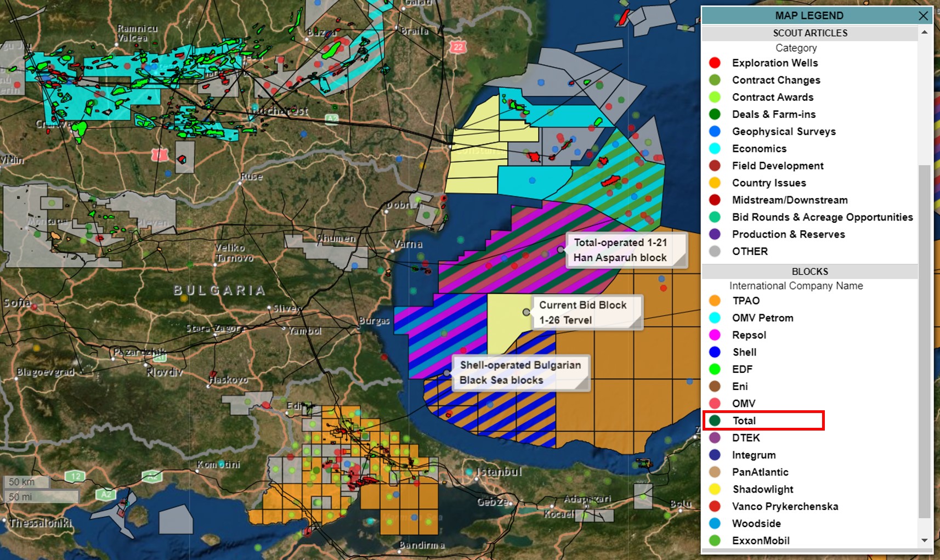Click the Scout Articles section header
The height and width of the screenshot is (560, 940).
coord(809,33)
